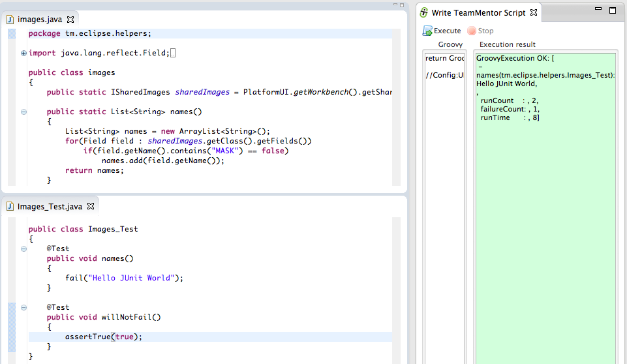The width and height of the screenshot is (627, 364).
Task: Click the green Execution result text area
Action: [545, 228]
